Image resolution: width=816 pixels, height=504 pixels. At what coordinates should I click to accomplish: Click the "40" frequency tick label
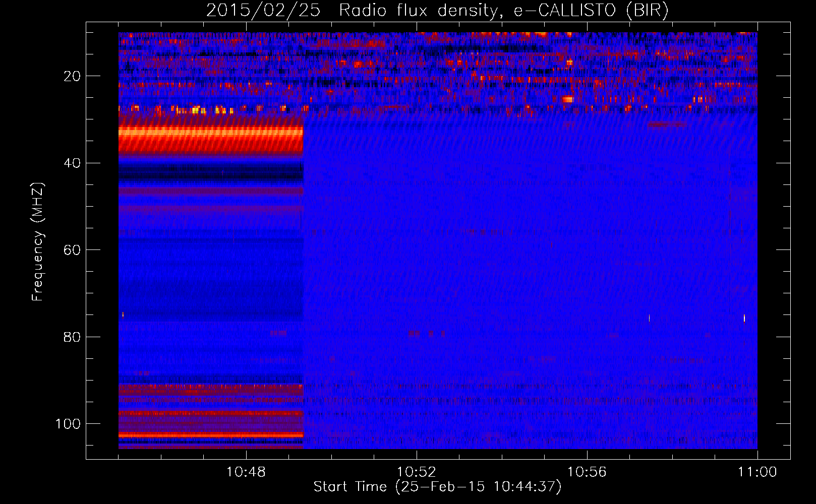[73, 163]
